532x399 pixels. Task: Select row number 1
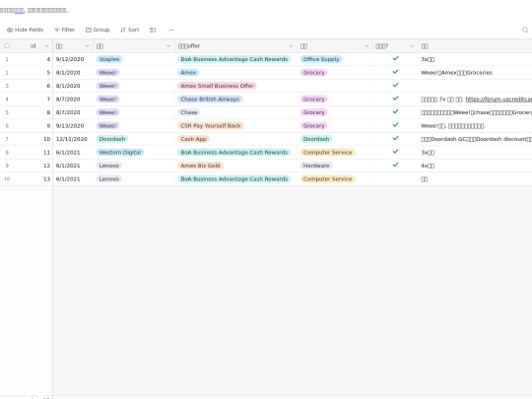click(x=7, y=59)
